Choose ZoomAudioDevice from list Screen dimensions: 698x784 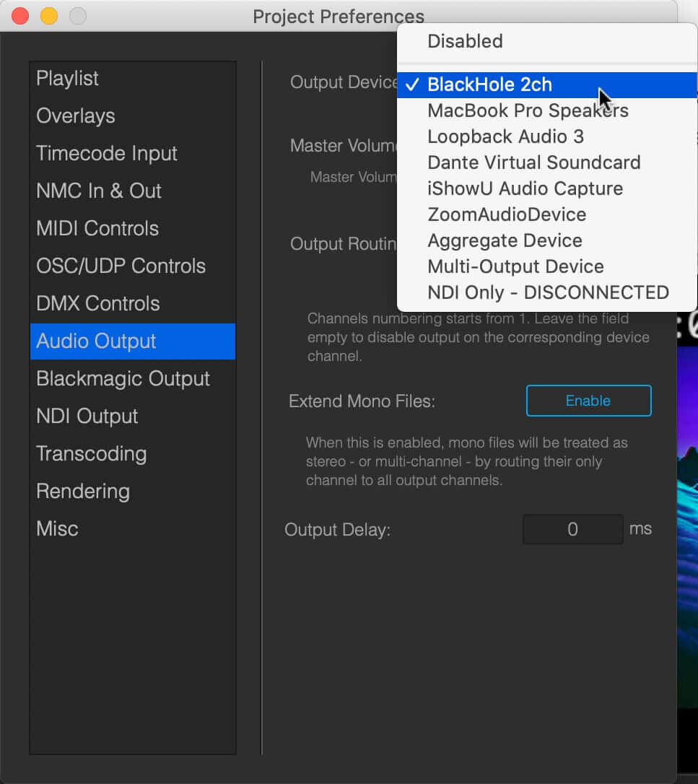tap(547, 214)
